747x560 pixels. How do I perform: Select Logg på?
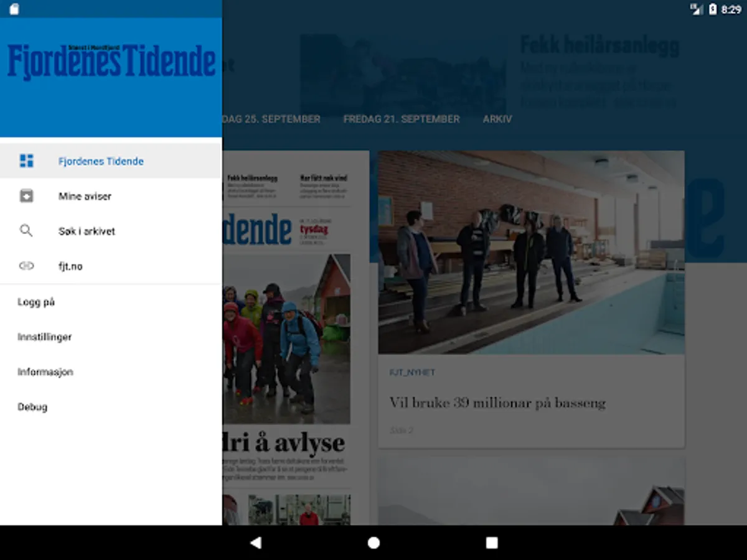[111, 302]
